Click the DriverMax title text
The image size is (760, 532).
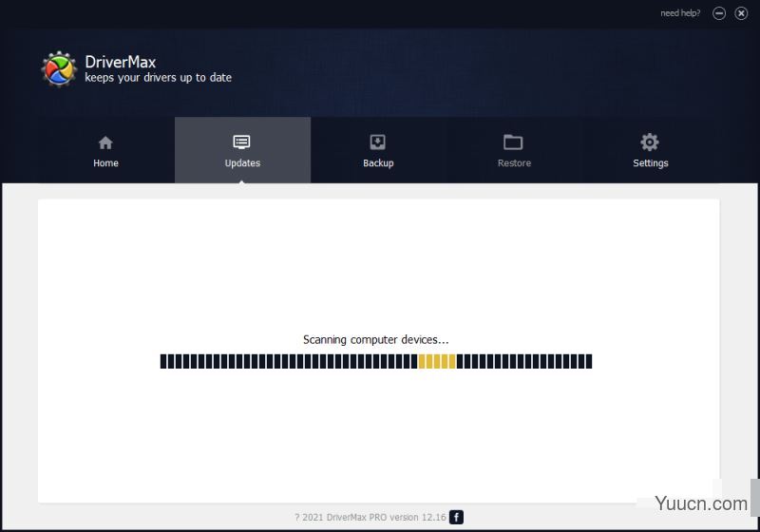coord(121,62)
